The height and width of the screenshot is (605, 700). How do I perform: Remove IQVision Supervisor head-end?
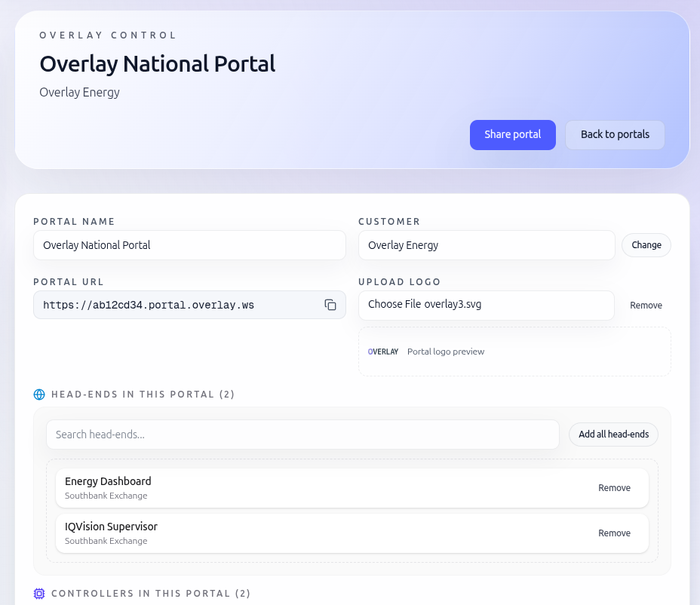pyautogui.click(x=614, y=533)
